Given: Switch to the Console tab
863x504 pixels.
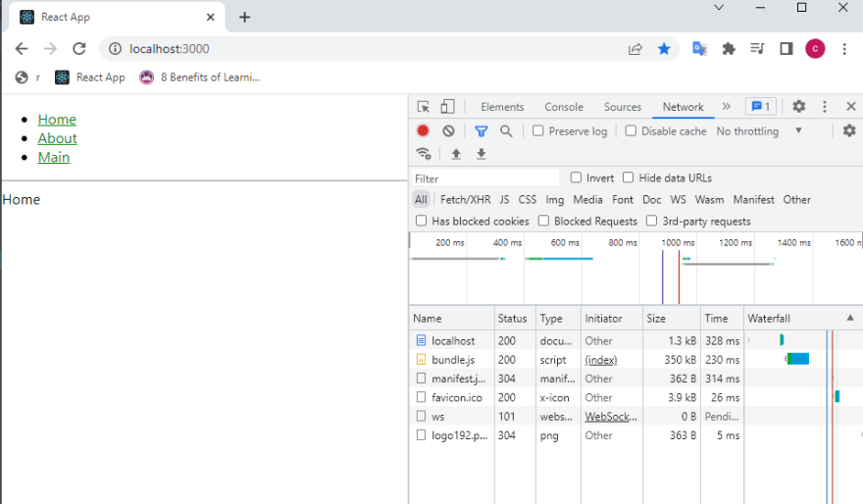Looking at the screenshot, I should point(564,107).
